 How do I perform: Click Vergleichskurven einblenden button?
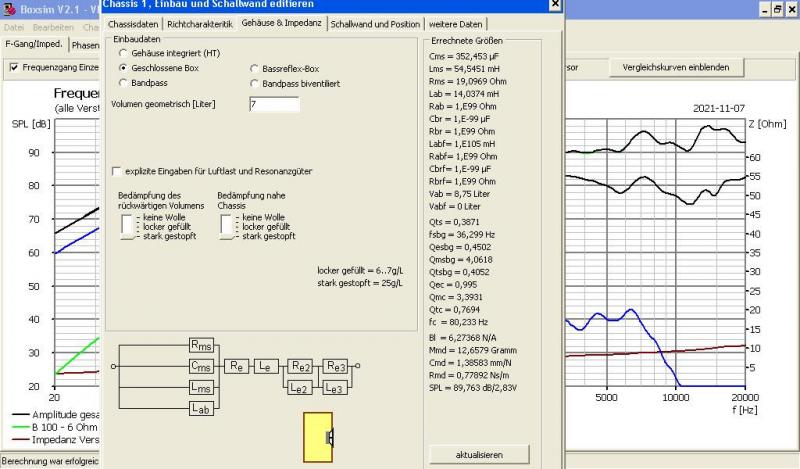(677, 67)
